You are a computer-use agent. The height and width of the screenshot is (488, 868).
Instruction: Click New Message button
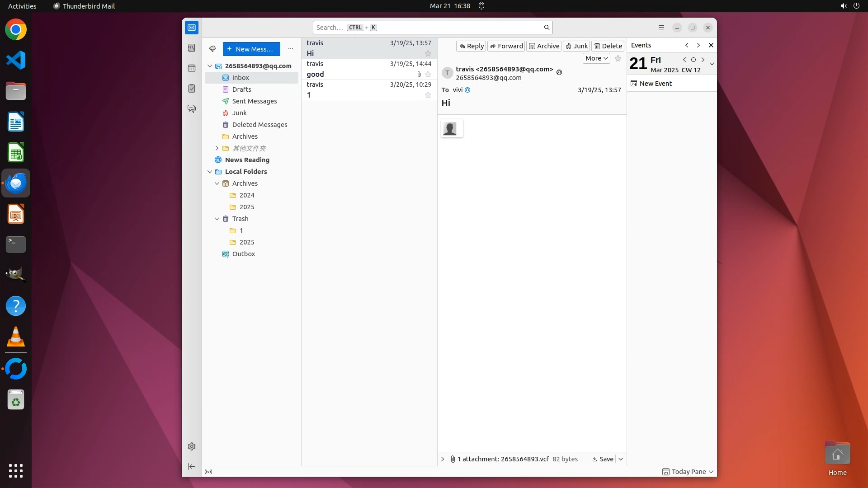251,49
